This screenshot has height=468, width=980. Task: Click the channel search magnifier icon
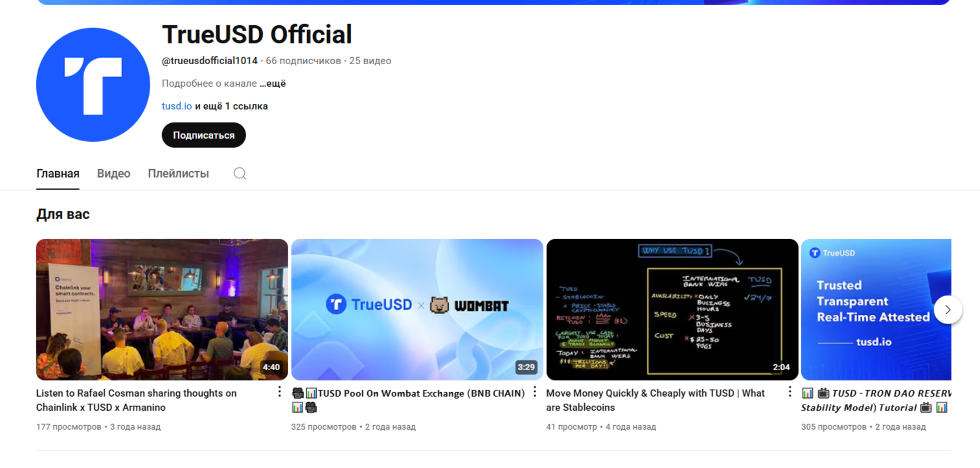coord(240,174)
